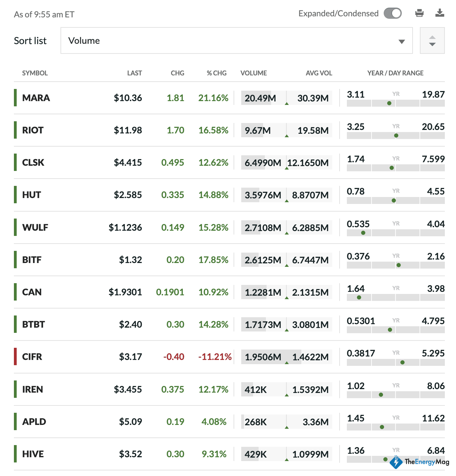This screenshot has height=476, width=456.
Task: Toggle the Expanded/Condensed switch
Action: pyautogui.click(x=392, y=14)
